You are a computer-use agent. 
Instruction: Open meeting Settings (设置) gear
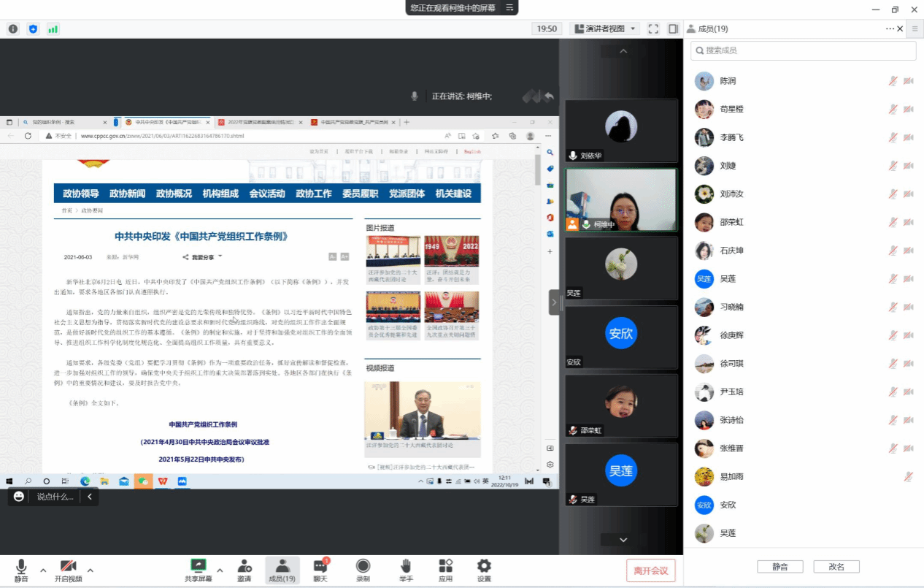[x=484, y=566]
